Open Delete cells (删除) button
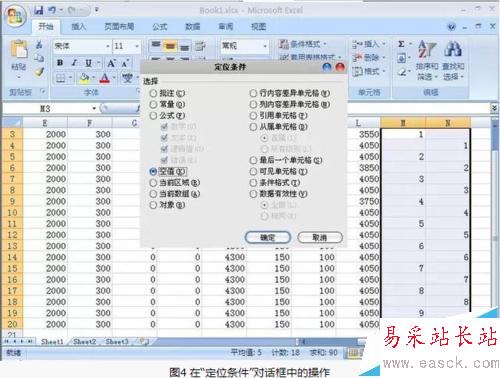This screenshot has height=378, width=500. 369,58
